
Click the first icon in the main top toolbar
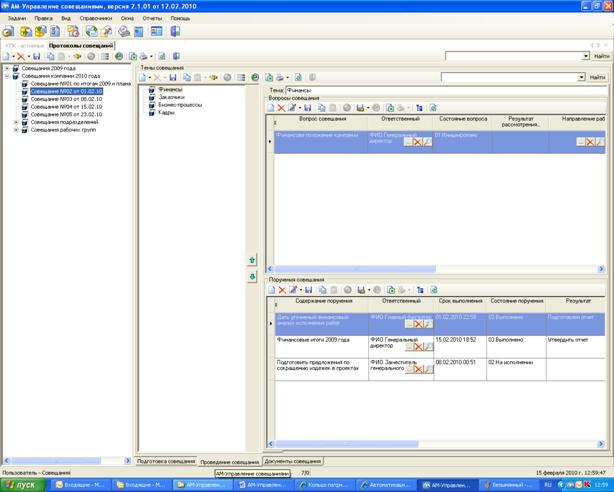(8, 31)
